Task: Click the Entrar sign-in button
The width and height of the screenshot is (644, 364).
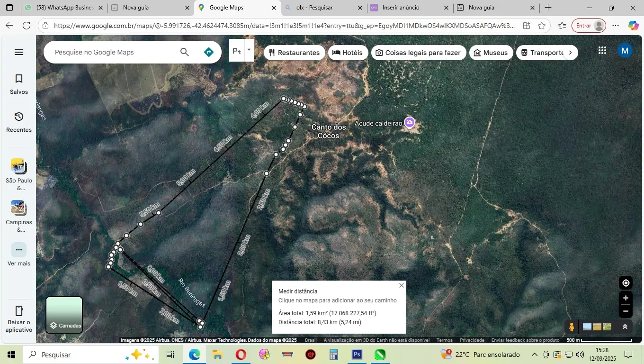Action: [x=589, y=26]
